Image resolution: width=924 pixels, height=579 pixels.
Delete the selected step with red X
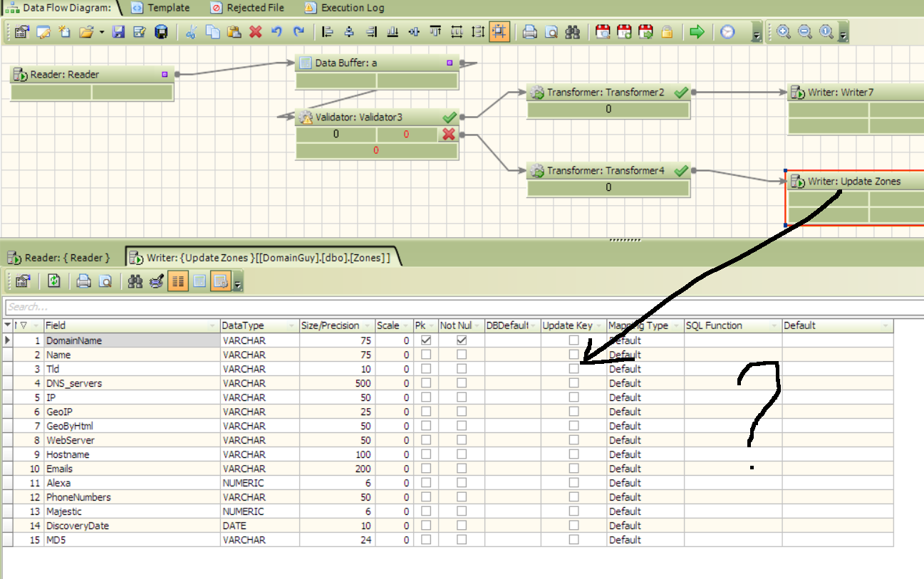click(255, 32)
